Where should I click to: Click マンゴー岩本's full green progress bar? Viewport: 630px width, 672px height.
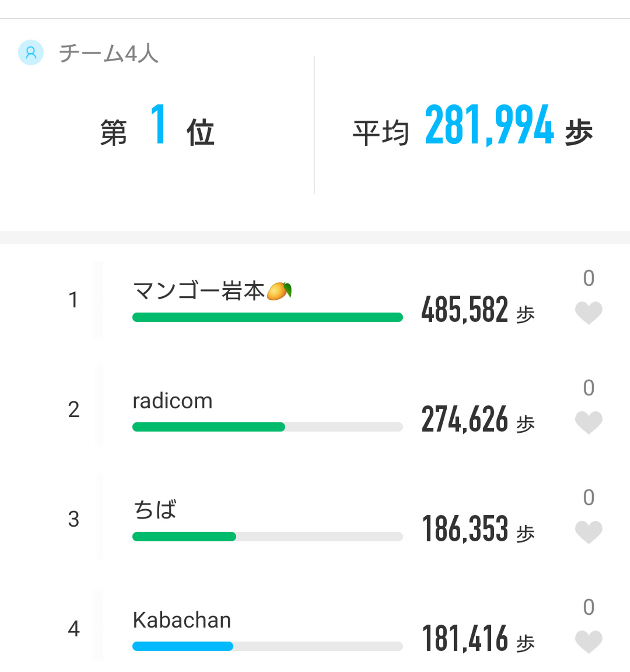pos(267,317)
